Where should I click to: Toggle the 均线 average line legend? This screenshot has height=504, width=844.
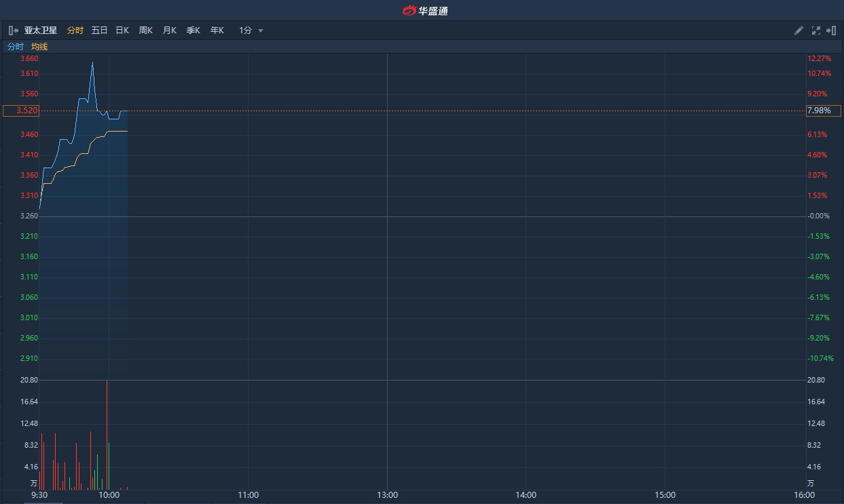pos(39,47)
